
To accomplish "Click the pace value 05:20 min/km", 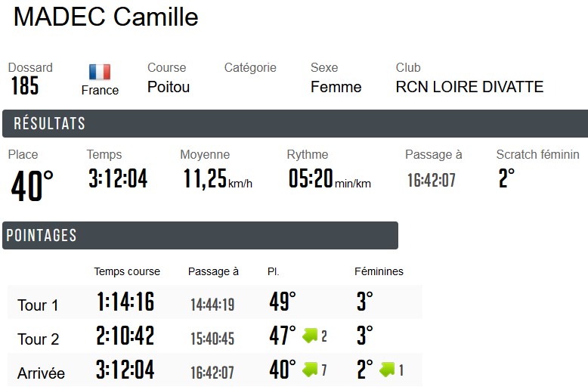I will click(329, 180).
